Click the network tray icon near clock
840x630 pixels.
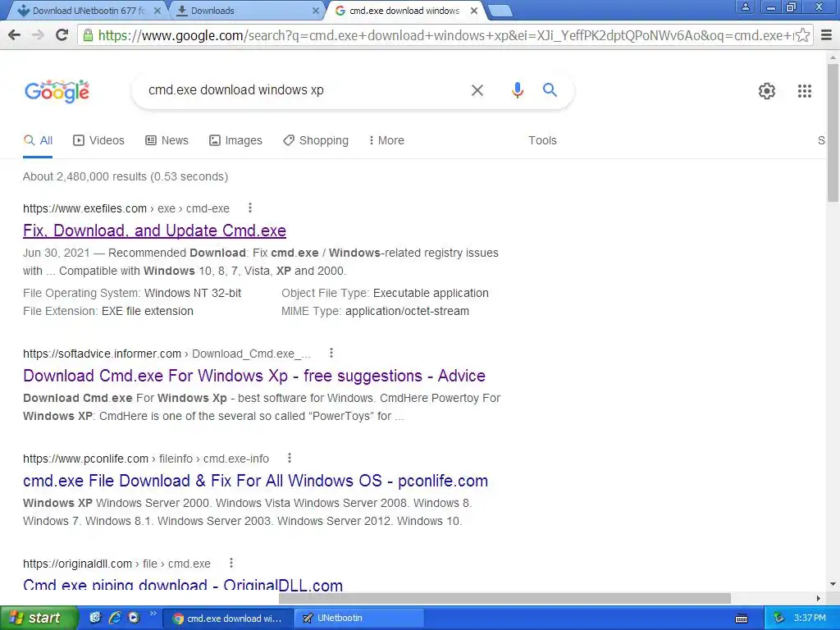click(779, 618)
